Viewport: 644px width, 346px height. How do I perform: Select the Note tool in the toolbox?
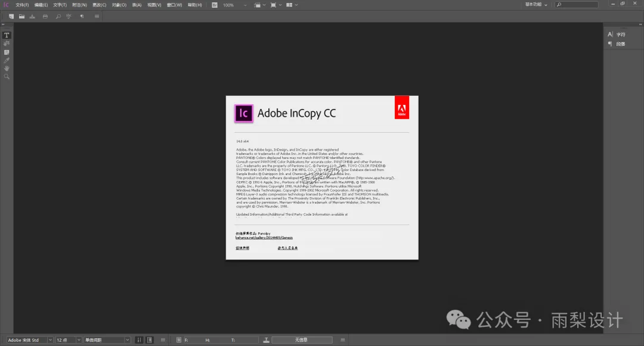coord(7,52)
